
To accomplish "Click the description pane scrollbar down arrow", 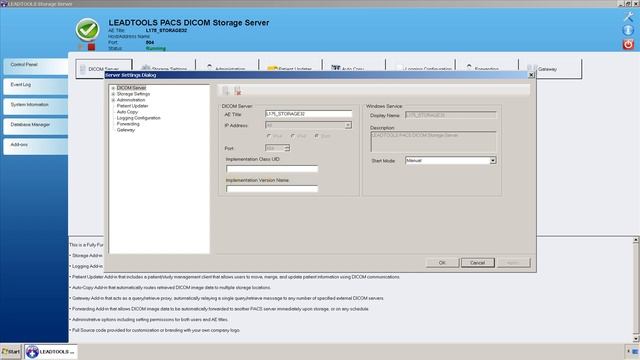I will 636,339.
